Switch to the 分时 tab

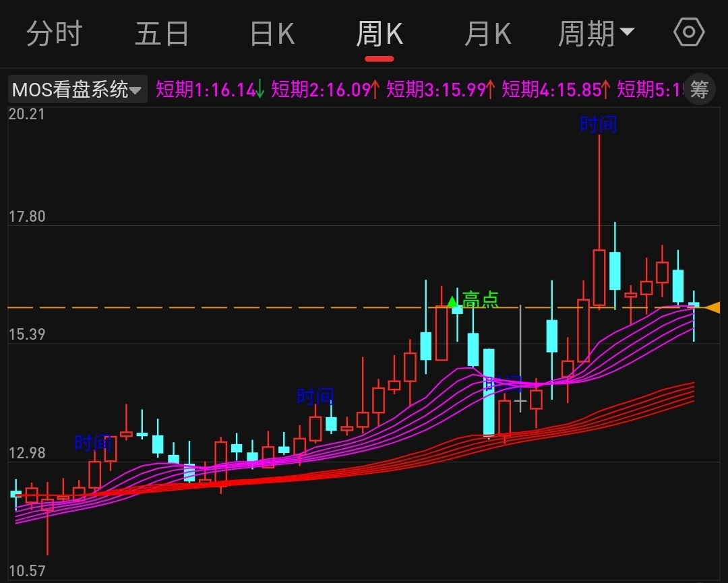(55, 34)
